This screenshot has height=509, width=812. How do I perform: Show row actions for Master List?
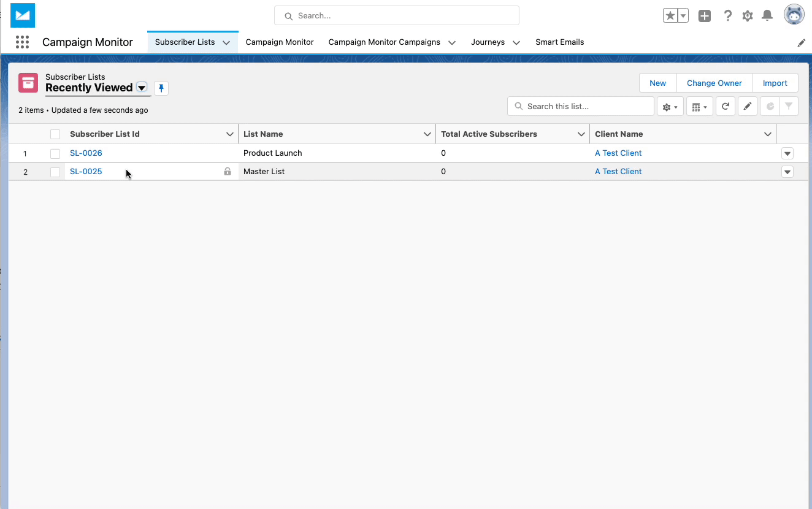[x=787, y=172]
